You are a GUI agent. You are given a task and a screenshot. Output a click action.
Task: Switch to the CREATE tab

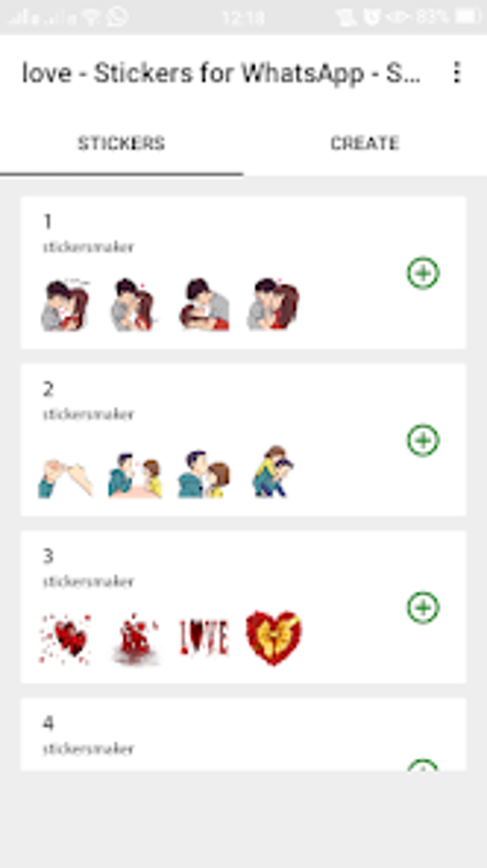365,143
